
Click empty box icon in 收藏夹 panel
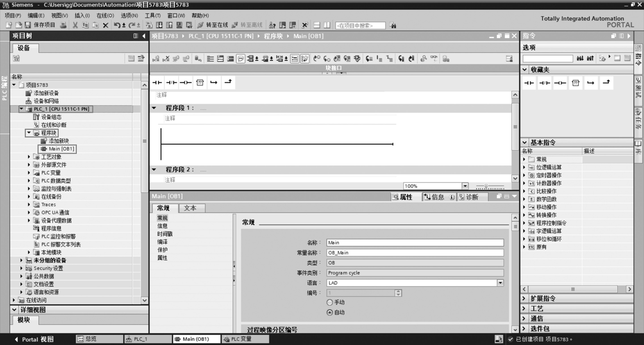click(x=576, y=83)
